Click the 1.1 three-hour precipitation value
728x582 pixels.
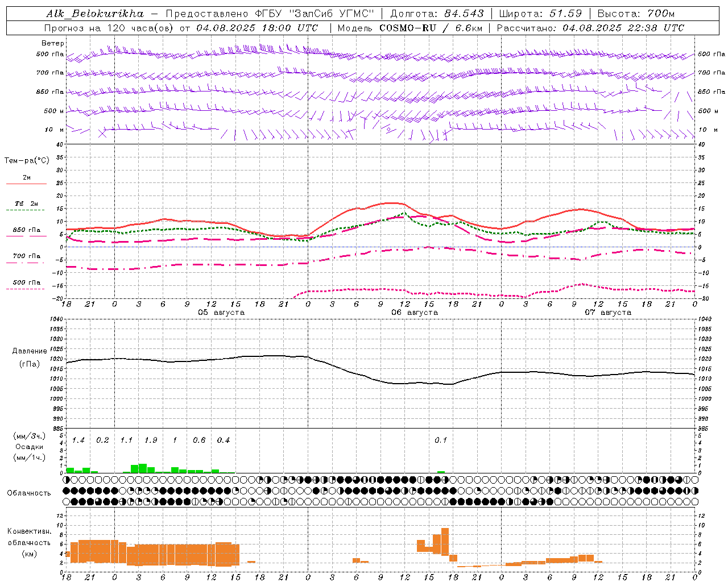click(x=126, y=440)
